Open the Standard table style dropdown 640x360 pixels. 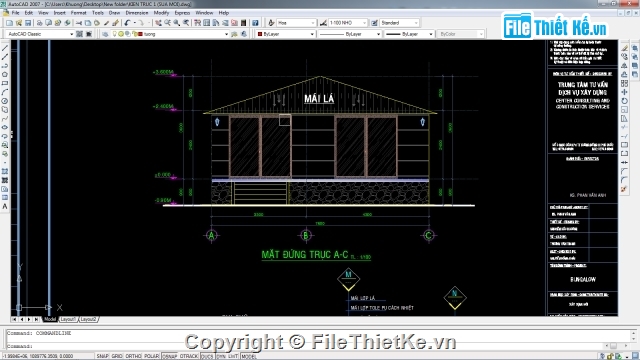(399, 23)
